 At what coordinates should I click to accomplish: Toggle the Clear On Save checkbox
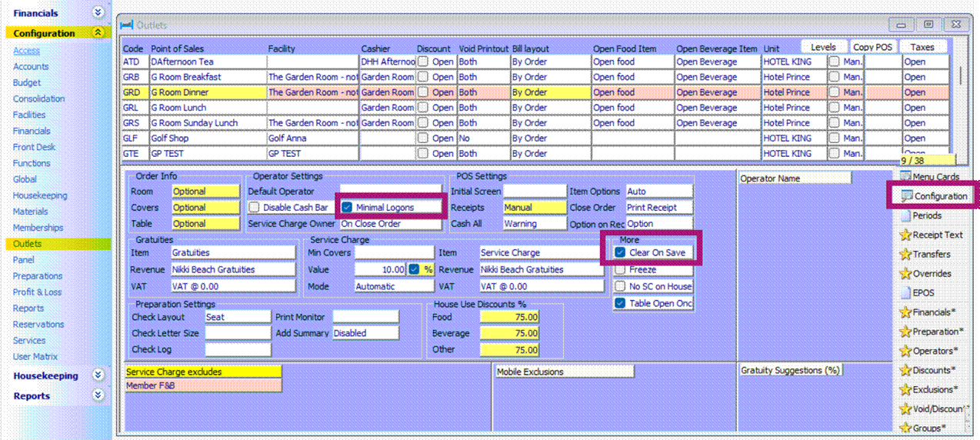(x=620, y=252)
